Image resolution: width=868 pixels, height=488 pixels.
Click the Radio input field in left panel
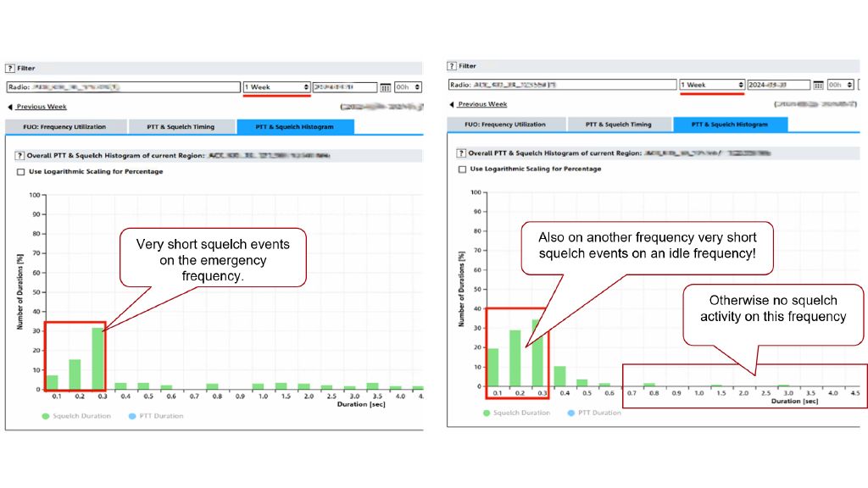(x=123, y=87)
